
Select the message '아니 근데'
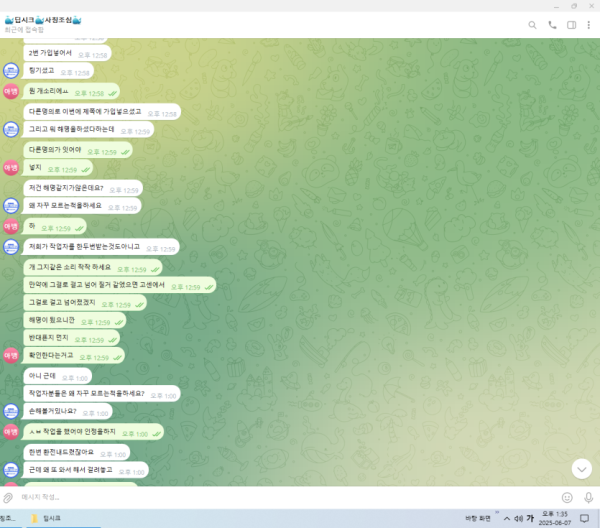pyautogui.click(x=58, y=376)
